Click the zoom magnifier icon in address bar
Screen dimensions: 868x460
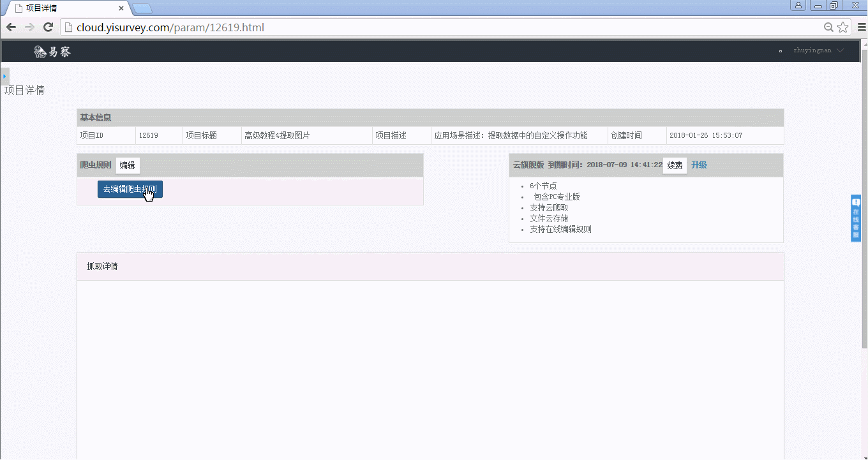[828, 27]
